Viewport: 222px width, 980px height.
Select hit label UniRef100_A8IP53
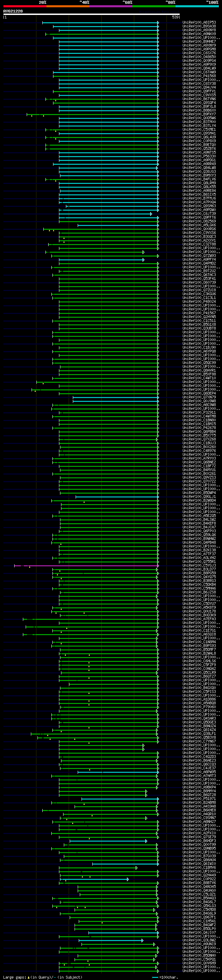[199, 23]
